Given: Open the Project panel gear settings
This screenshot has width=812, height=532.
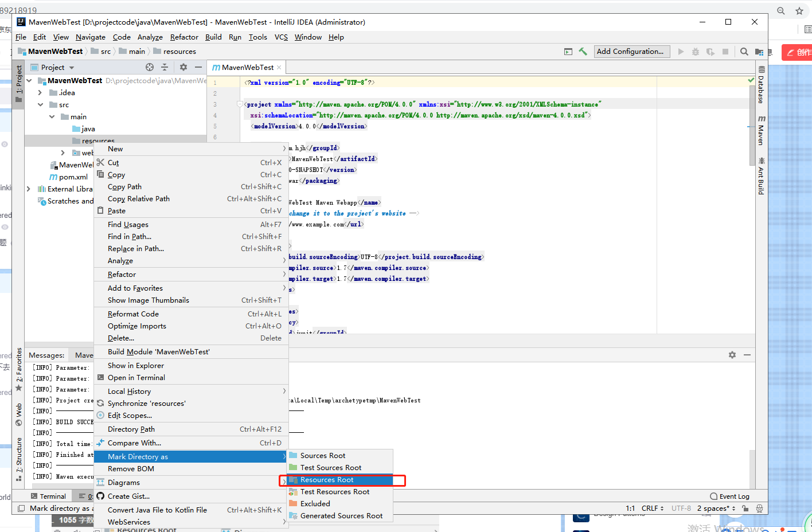Looking at the screenshot, I should pyautogui.click(x=184, y=67).
